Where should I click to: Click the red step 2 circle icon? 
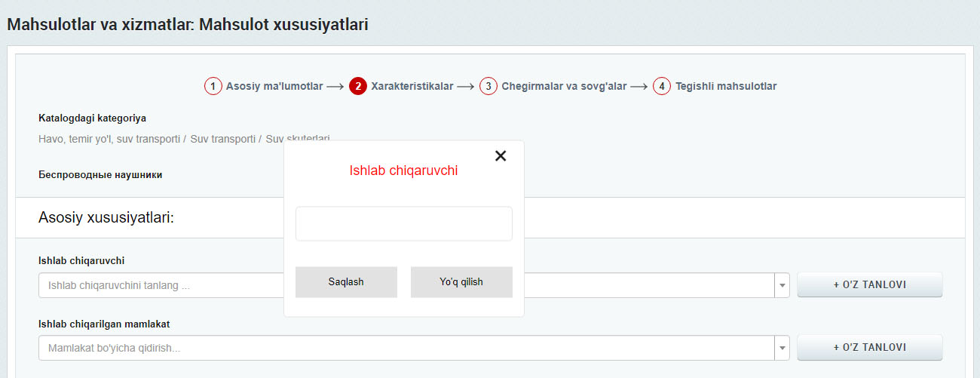pos(357,86)
